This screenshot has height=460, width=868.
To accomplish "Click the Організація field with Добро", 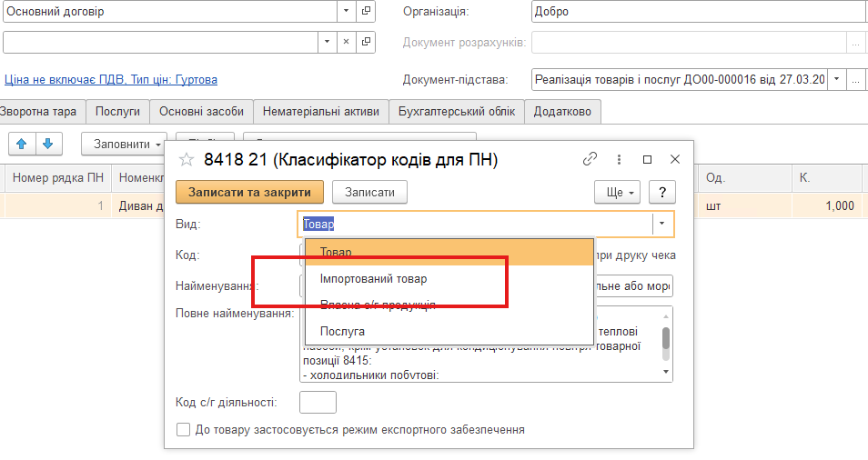I will (699, 11).
